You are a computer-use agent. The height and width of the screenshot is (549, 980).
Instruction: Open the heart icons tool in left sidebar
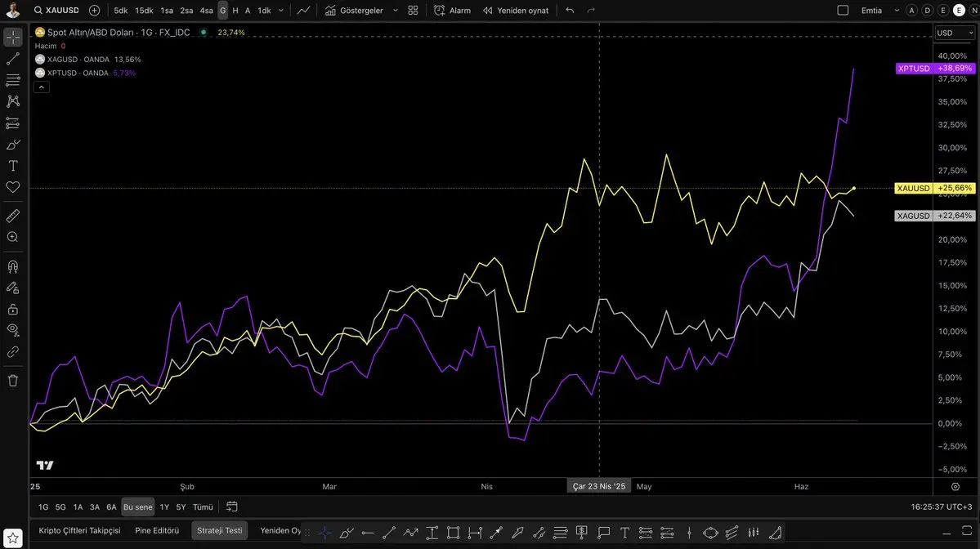pos(13,187)
